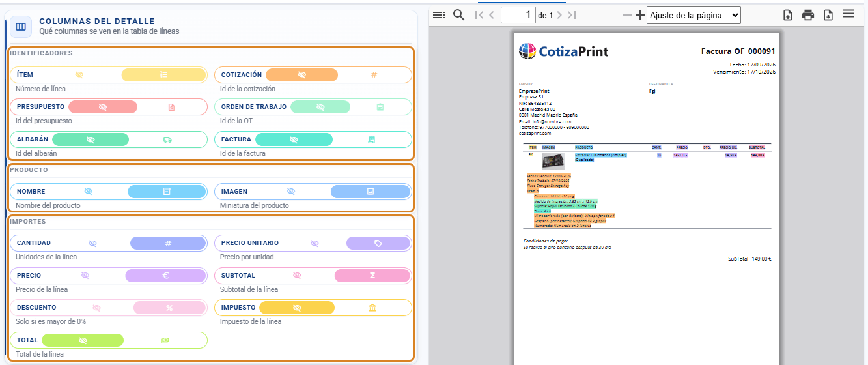Click the 'PRODUCTO' section heading
The height and width of the screenshot is (365, 868).
click(29, 170)
